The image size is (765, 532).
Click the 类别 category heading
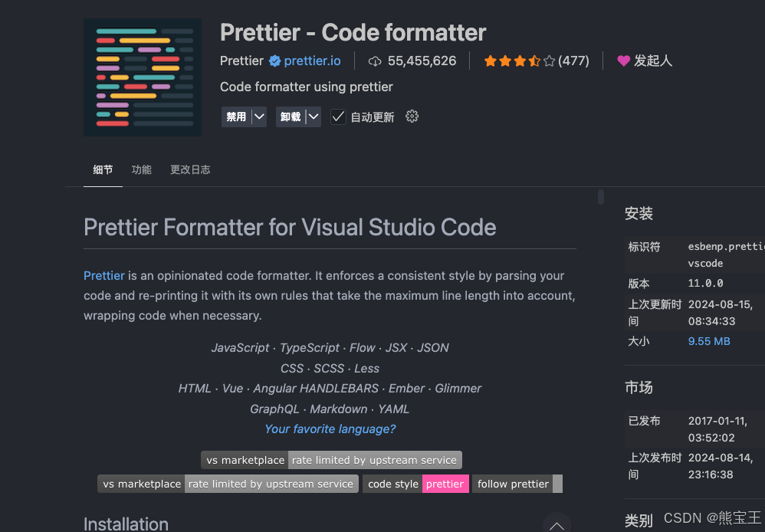(x=639, y=521)
